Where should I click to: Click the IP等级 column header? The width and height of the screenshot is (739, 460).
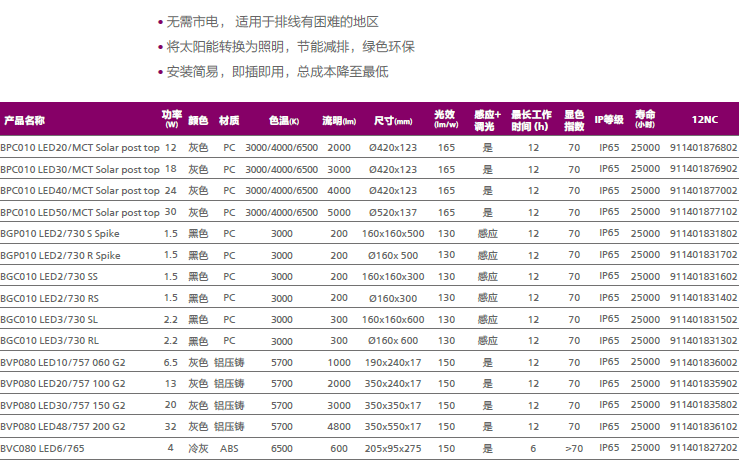click(x=609, y=120)
